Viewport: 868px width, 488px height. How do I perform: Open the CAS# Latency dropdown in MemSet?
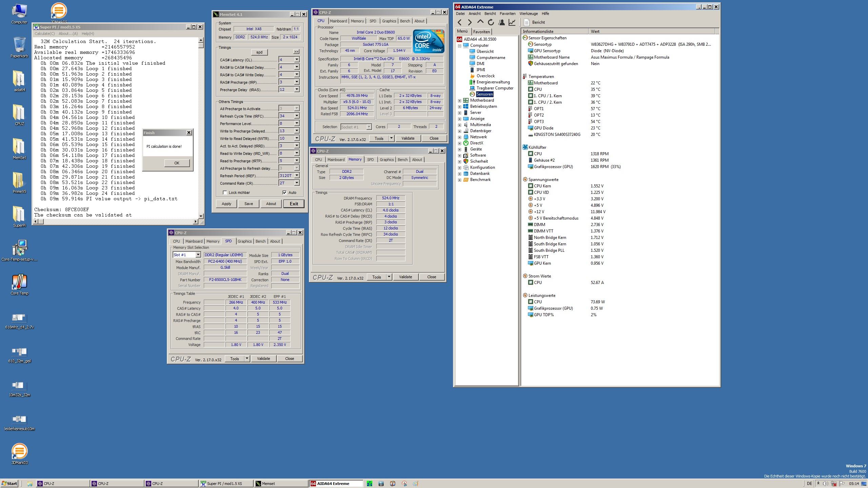pyautogui.click(x=297, y=60)
